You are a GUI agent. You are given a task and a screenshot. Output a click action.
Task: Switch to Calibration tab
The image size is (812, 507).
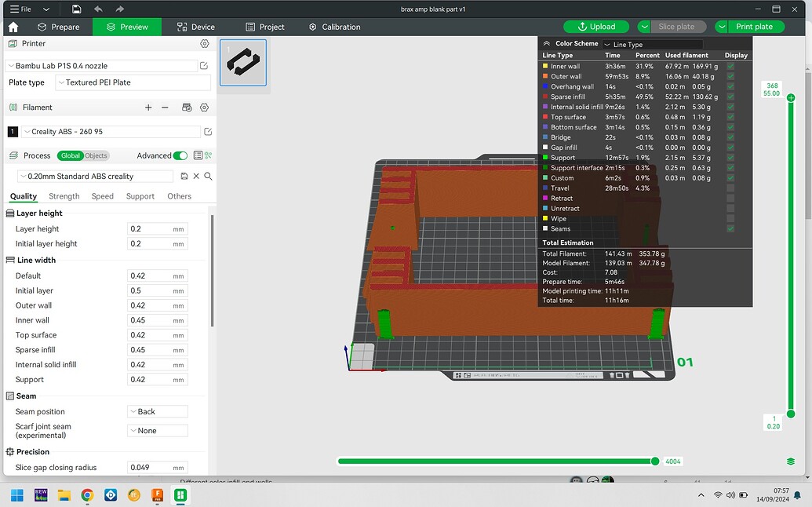click(334, 27)
